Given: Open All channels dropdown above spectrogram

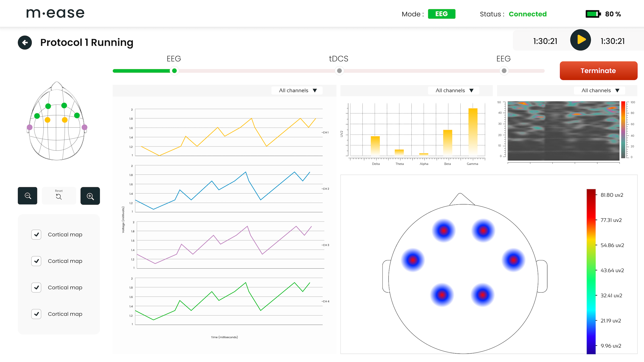Looking at the screenshot, I should tap(600, 91).
